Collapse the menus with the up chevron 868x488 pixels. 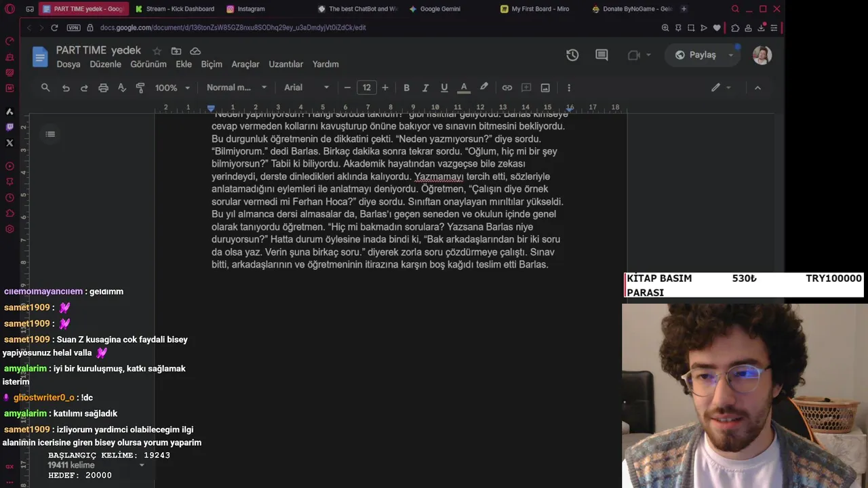(x=757, y=87)
